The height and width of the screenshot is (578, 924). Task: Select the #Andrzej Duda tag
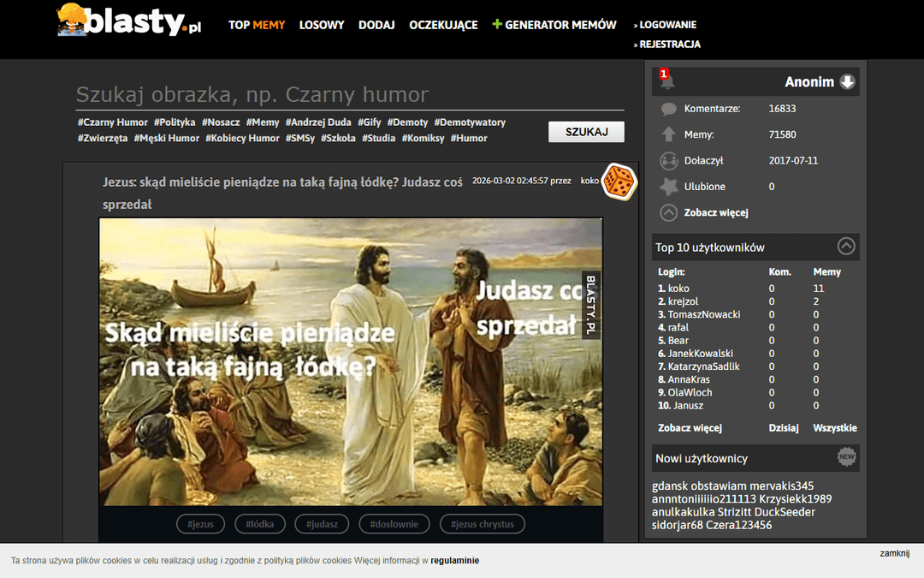point(318,122)
